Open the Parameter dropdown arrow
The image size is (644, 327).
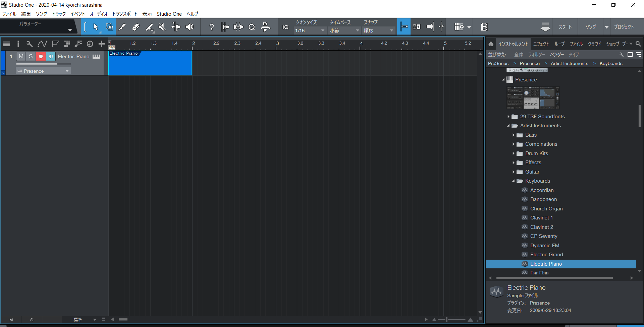(x=70, y=30)
